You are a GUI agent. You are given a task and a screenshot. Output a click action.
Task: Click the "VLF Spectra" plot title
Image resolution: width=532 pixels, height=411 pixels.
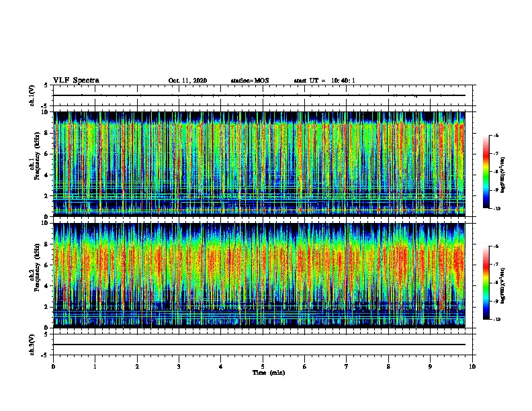coord(76,81)
